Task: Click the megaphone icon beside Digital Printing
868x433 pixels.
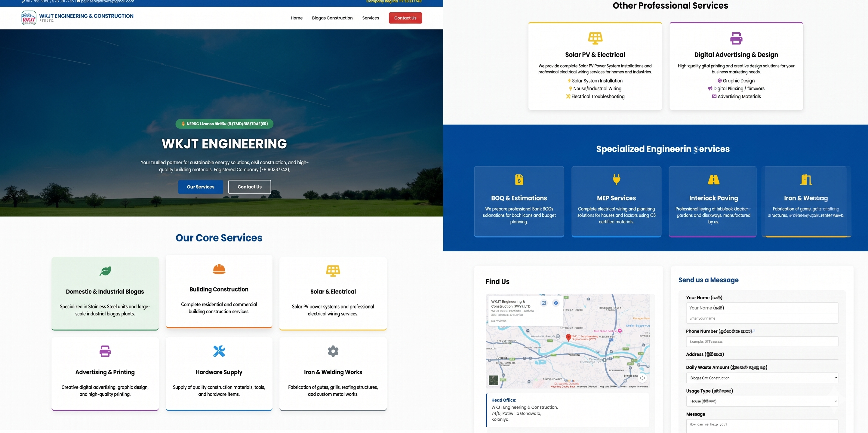Action: pyautogui.click(x=710, y=89)
